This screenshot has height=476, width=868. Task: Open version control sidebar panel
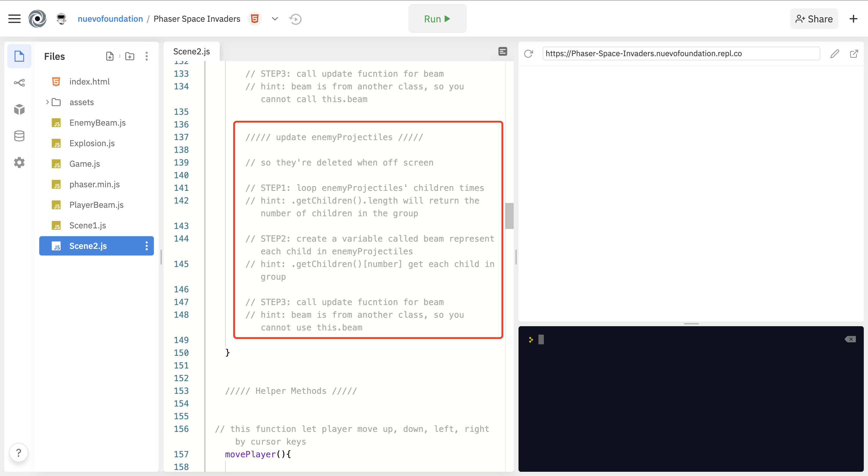pos(19,82)
